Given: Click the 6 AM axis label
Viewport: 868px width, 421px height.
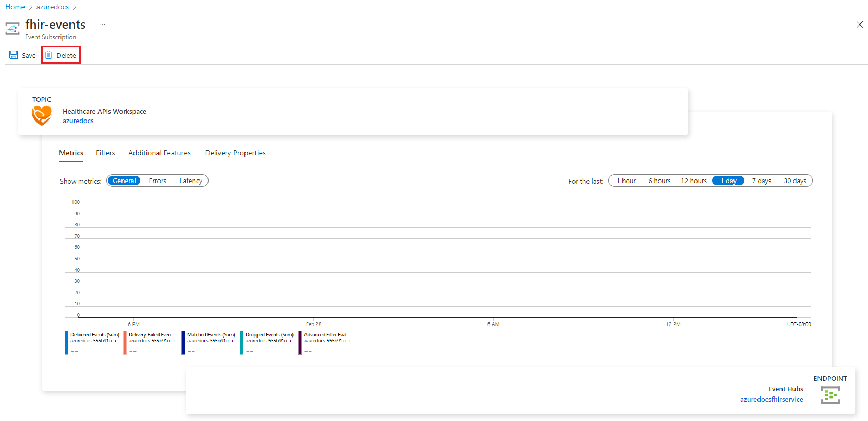Looking at the screenshot, I should (x=493, y=324).
